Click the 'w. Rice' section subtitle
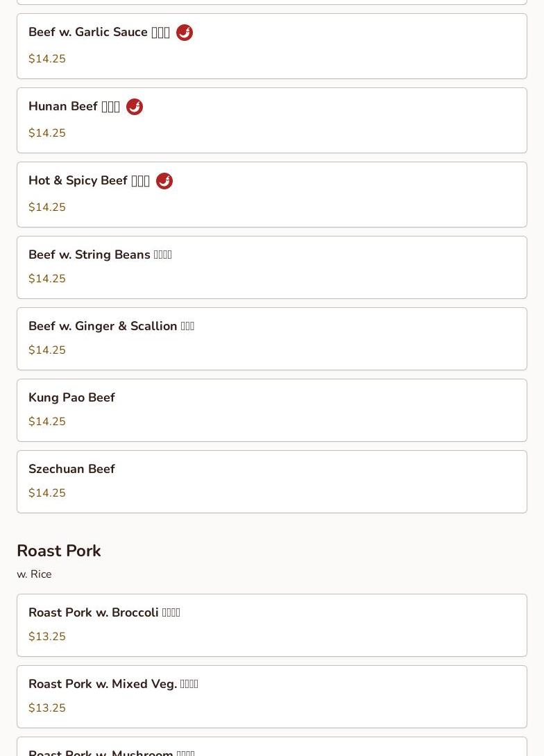Viewport: 544px width, 756px height. (34, 574)
